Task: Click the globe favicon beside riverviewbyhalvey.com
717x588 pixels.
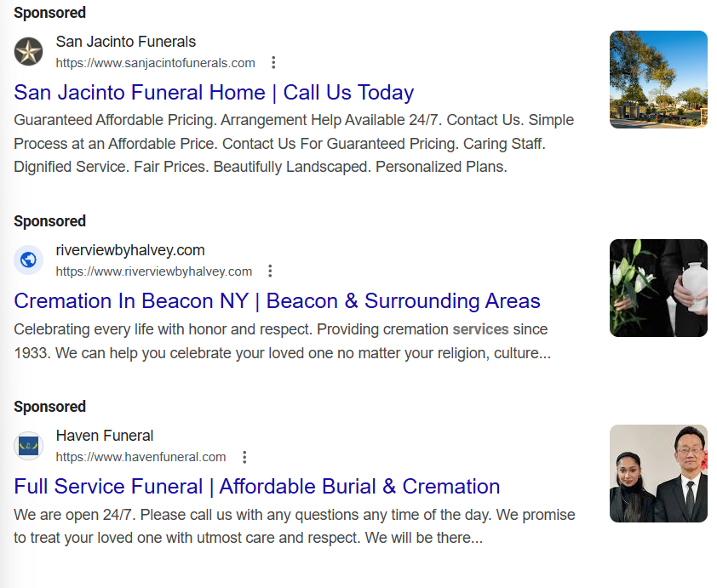Action: pyautogui.click(x=28, y=260)
